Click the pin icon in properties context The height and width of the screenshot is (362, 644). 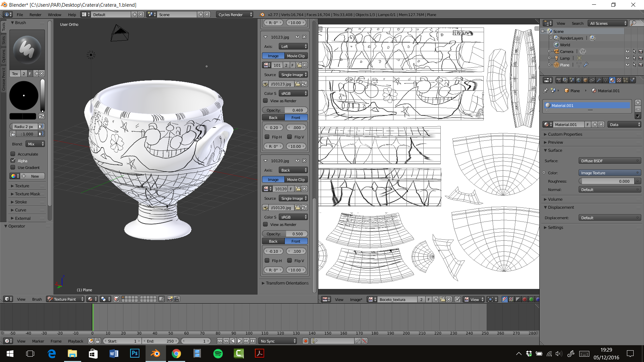(546, 91)
